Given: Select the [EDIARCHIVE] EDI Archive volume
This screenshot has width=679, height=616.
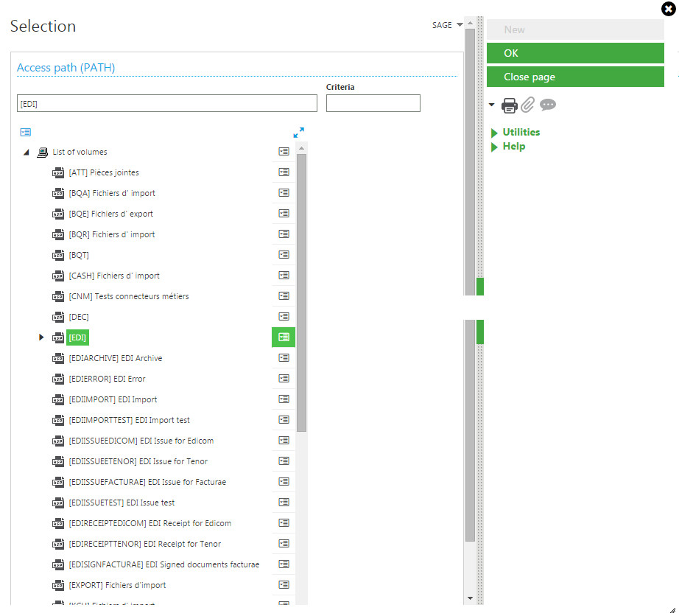Looking at the screenshot, I should (115, 358).
